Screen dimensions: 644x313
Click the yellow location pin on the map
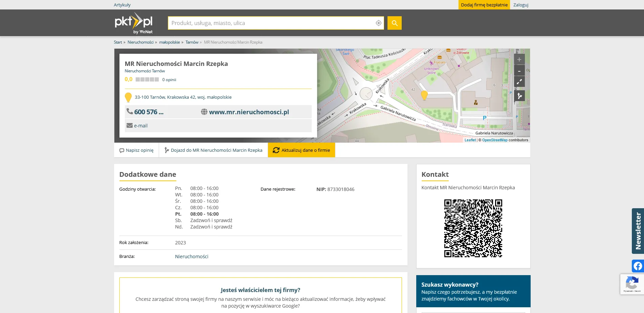[424, 95]
